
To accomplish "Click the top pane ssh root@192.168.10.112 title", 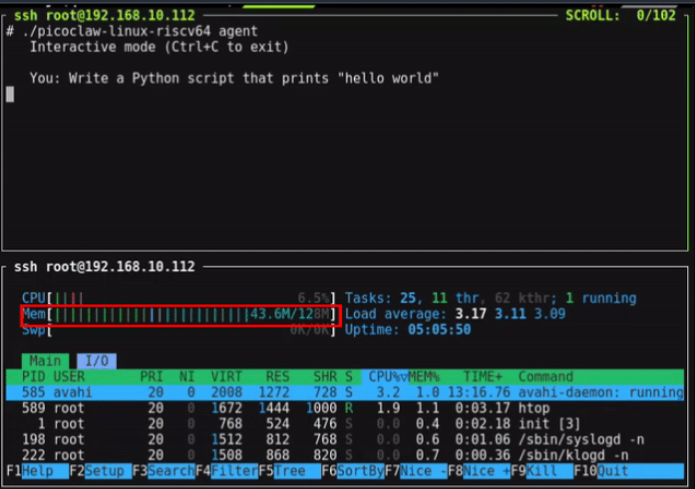I will (105, 16).
